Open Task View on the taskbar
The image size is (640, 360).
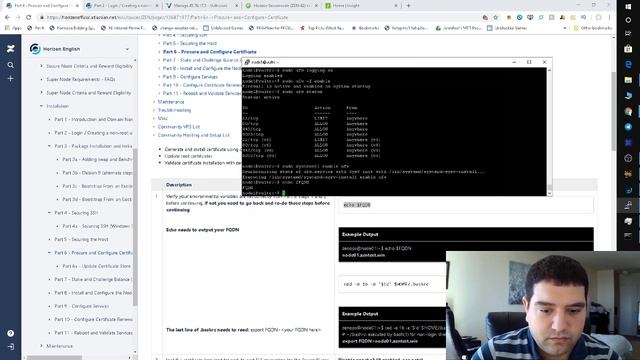(x=628, y=33)
